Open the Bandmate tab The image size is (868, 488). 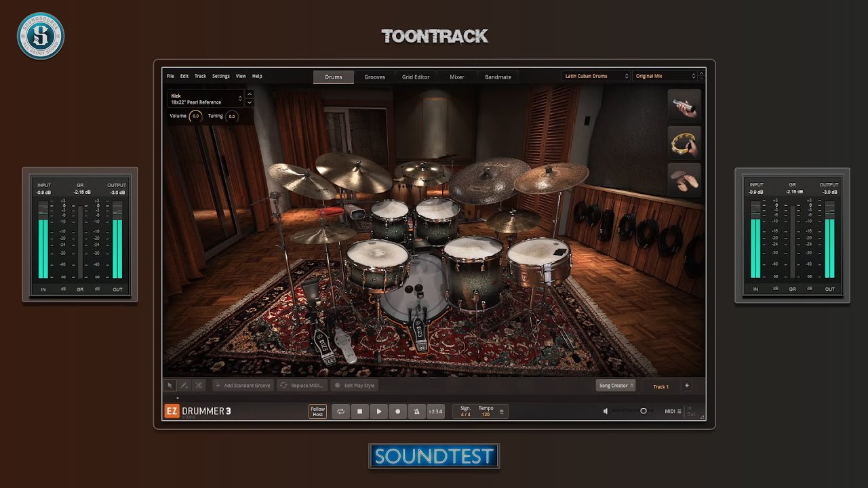tap(498, 77)
